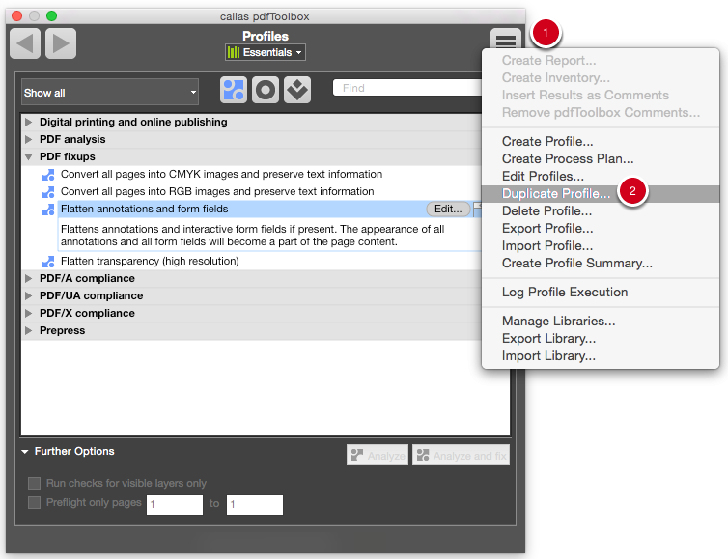Select Convert all pages into CMYK images profile

coord(221,174)
